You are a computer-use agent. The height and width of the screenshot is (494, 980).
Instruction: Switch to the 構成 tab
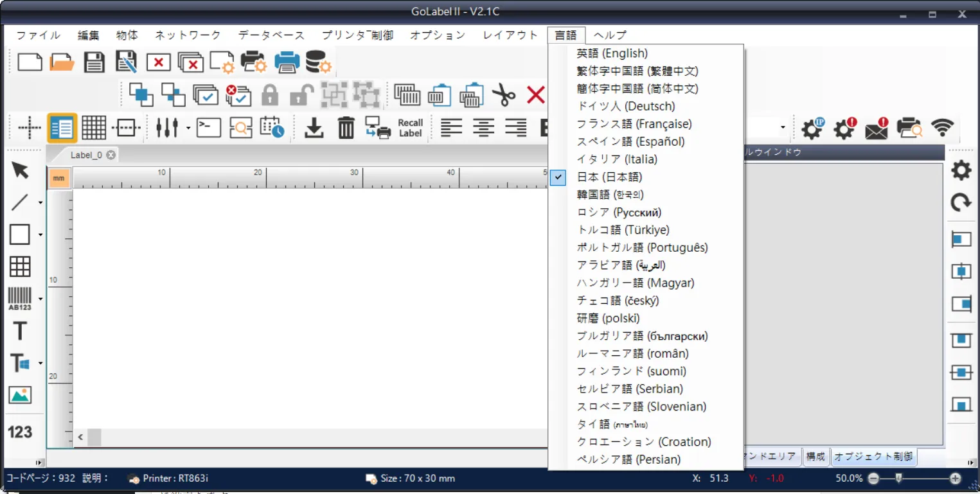click(815, 457)
